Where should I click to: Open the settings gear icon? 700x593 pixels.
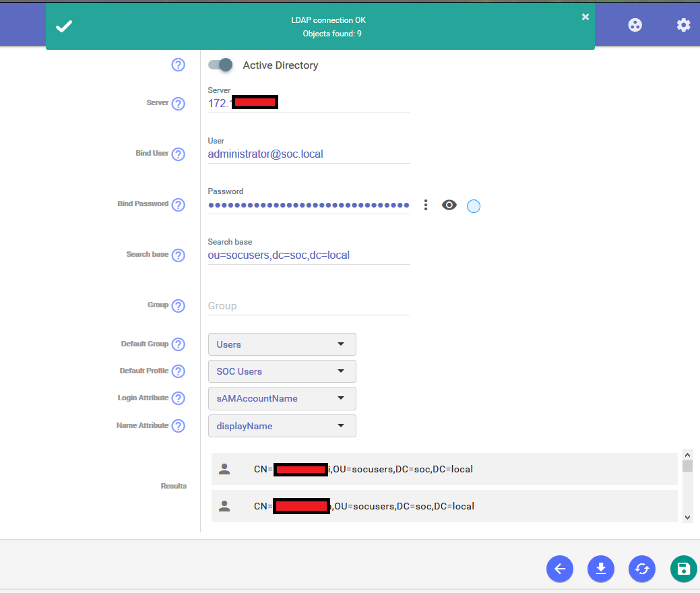683,24
